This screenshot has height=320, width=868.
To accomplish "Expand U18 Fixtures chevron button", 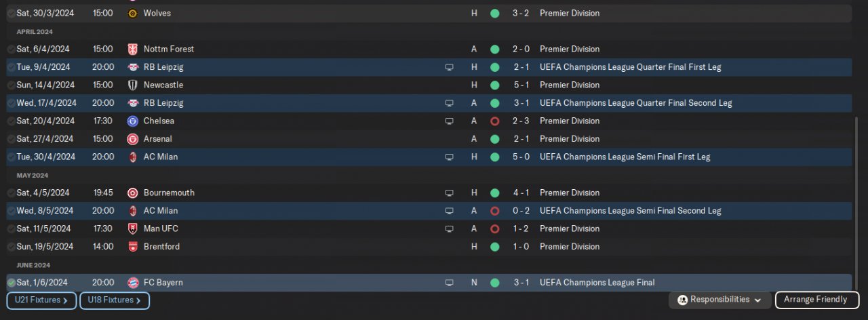I will (114, 300).
